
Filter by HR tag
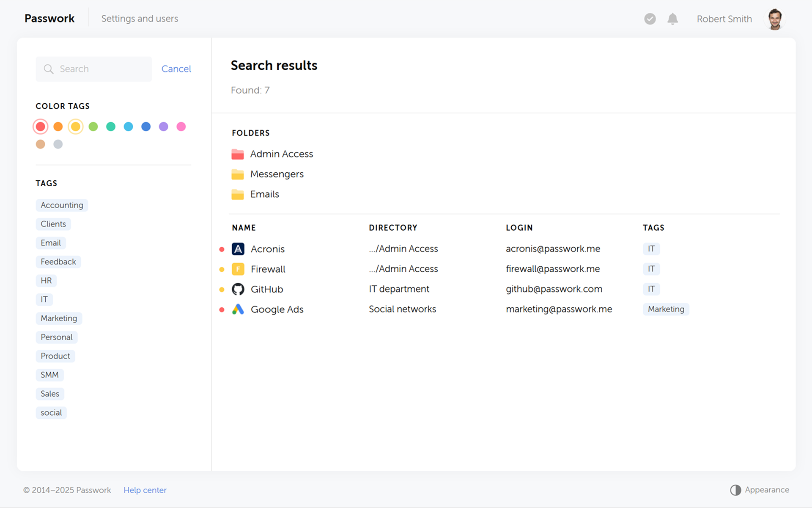(x=46, y=281)
